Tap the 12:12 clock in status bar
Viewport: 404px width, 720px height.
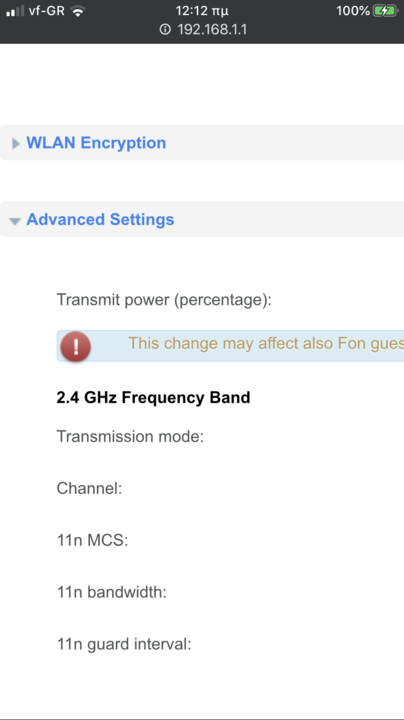click(x=202, y=11)
